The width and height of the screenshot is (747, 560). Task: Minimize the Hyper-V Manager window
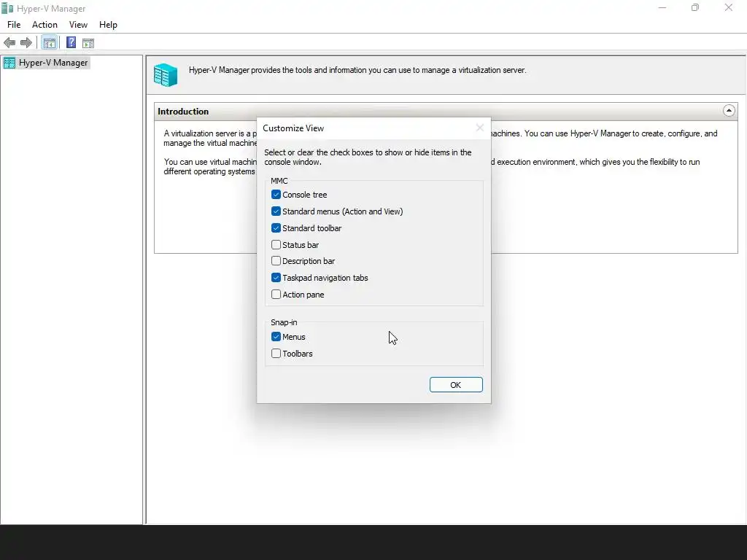pos(662,7)
